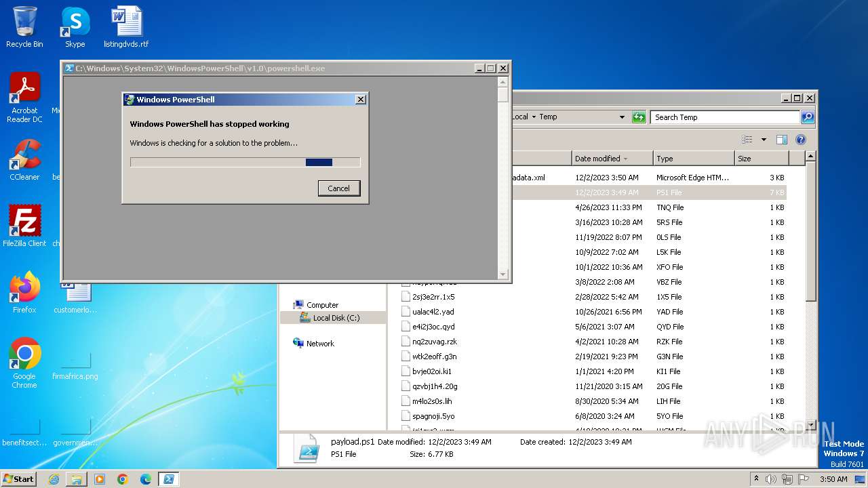Click the change view icon in Explorer
Image resolution: width=868 pixels, height=488 pixels.
(x=747, y=140)
